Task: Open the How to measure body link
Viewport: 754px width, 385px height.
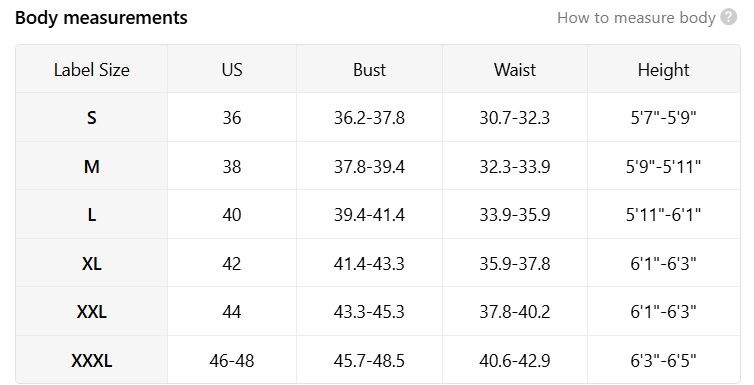Action: click(x=636, y=18)
